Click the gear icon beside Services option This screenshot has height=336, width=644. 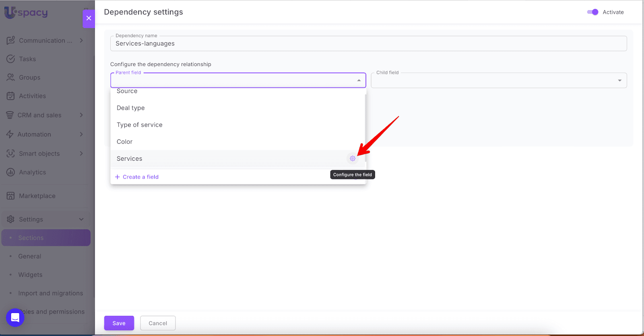click(x=353, y=159)
